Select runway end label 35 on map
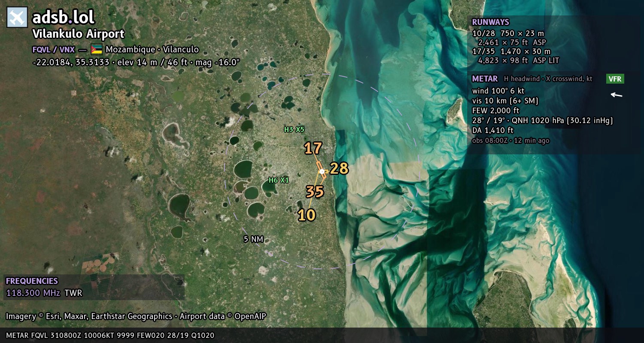The width and height of the screenshot is (644, 343). [x=315, y=192]
